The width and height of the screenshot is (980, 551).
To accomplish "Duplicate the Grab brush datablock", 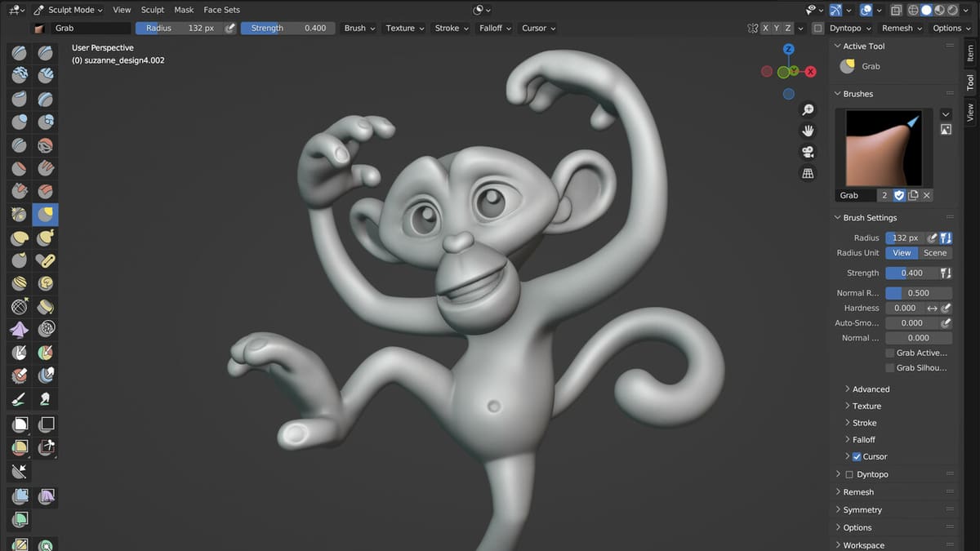I will tap(913, 195).
